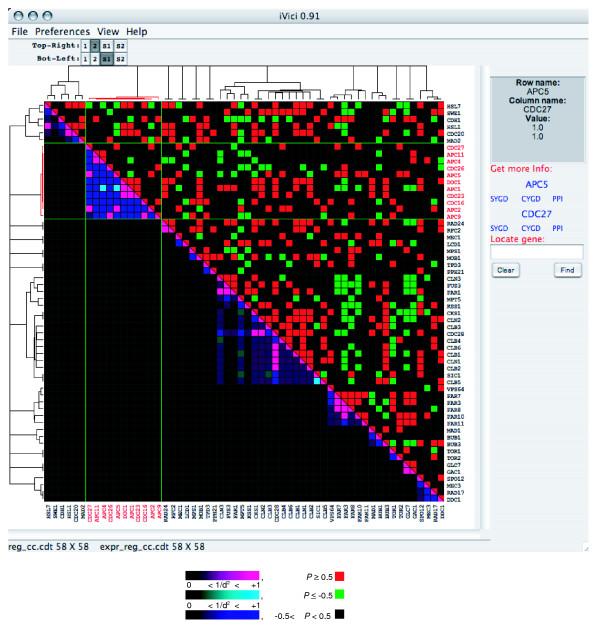Open the View menu

pyautogui.click(x=108, y=32)
